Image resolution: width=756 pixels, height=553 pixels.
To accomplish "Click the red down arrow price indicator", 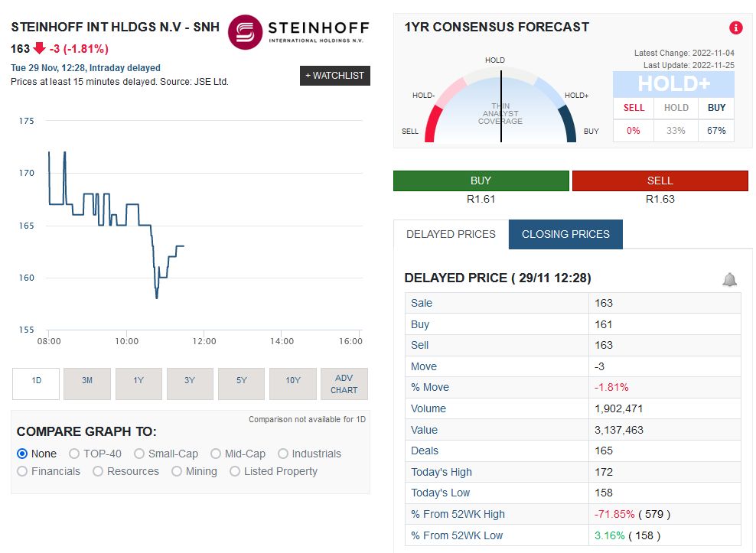I will pyautogui.click(x=40, y=48).
